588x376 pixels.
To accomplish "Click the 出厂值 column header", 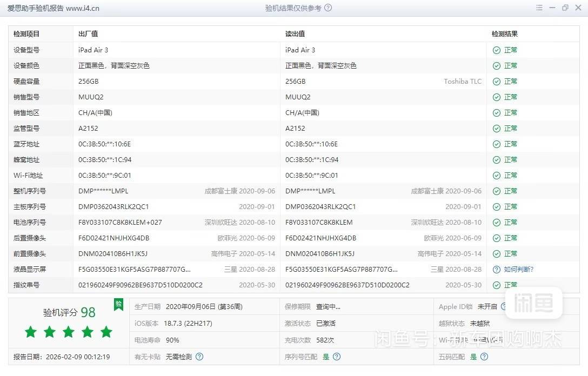I will (88, 34).
